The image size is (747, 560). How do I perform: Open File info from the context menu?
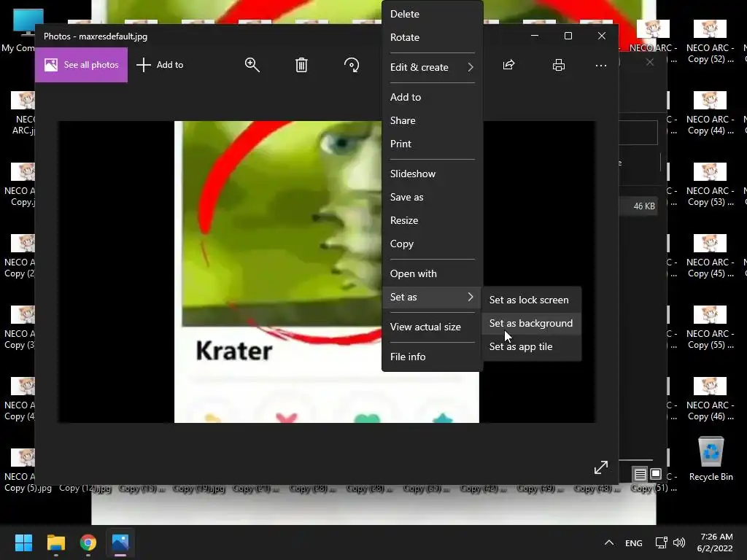tap(432, 357)
